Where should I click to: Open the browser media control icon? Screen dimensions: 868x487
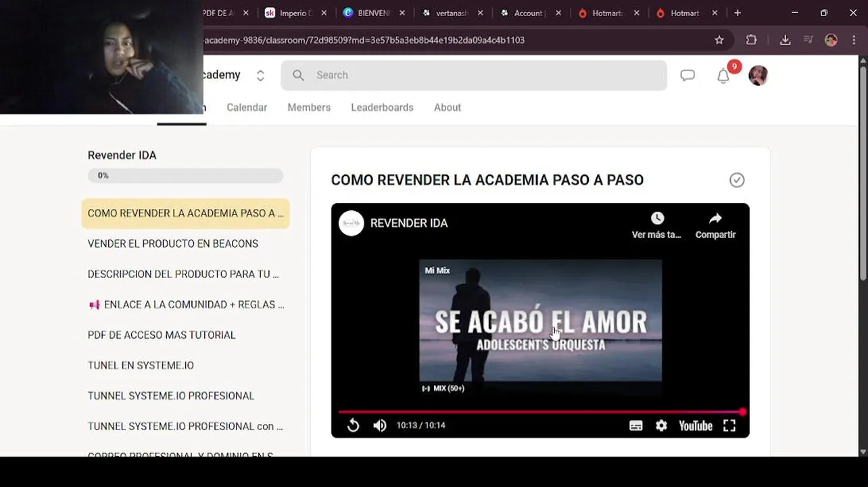[x=808, y=40]
